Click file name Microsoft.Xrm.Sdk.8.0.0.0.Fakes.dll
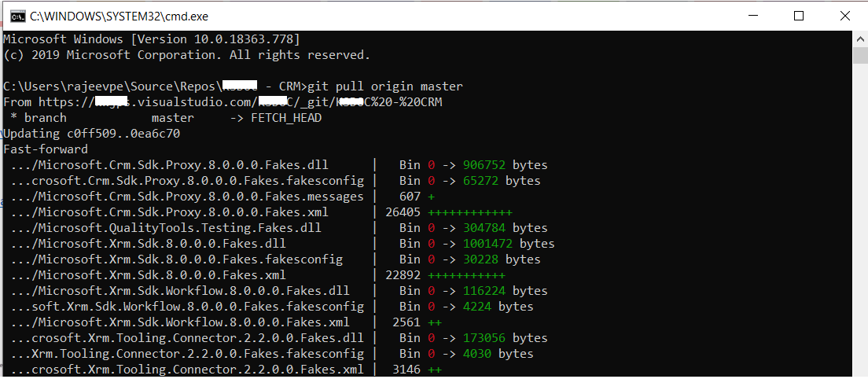868x379 pixels. pyautogui.click(x=148, y=244)
